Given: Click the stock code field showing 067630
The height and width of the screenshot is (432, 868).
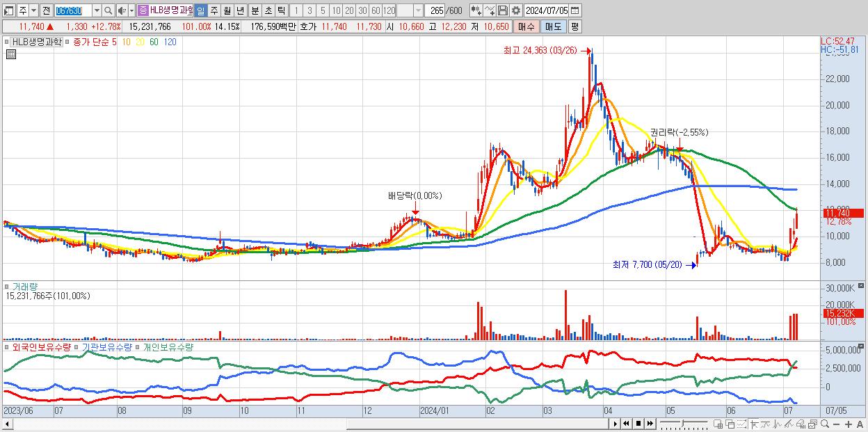Looking at the screenshot, I should 73,10.
